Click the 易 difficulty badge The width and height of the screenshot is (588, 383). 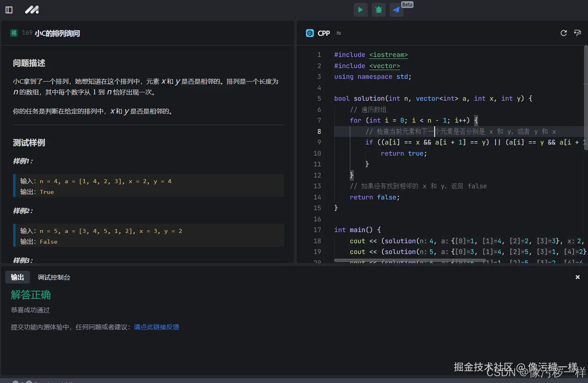(x=14, y=33)
